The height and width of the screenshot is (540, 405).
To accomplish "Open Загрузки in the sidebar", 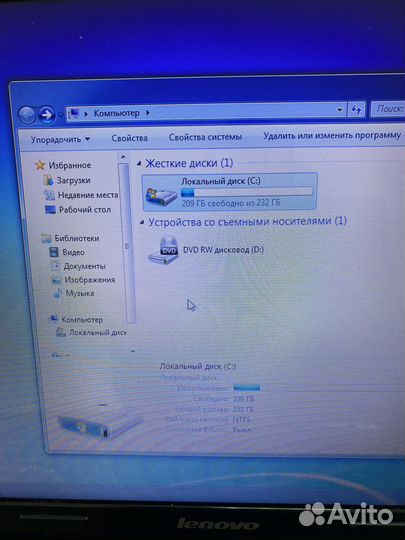I will 73,180.
